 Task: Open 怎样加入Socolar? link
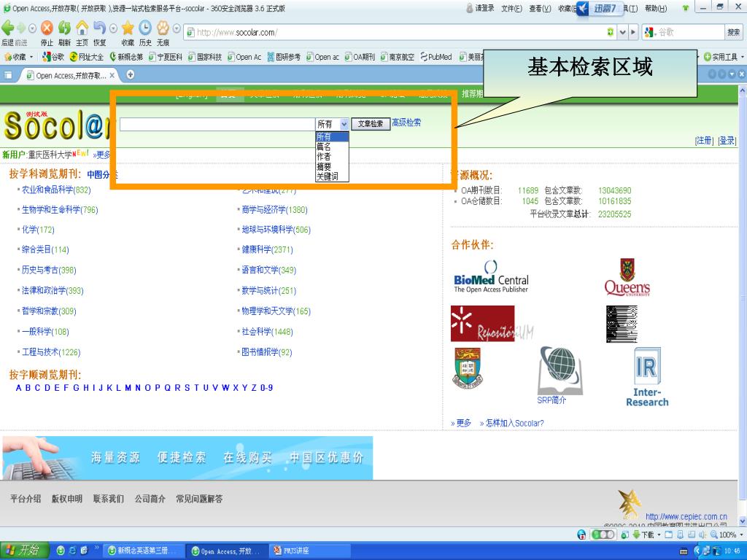coord(514,424)
